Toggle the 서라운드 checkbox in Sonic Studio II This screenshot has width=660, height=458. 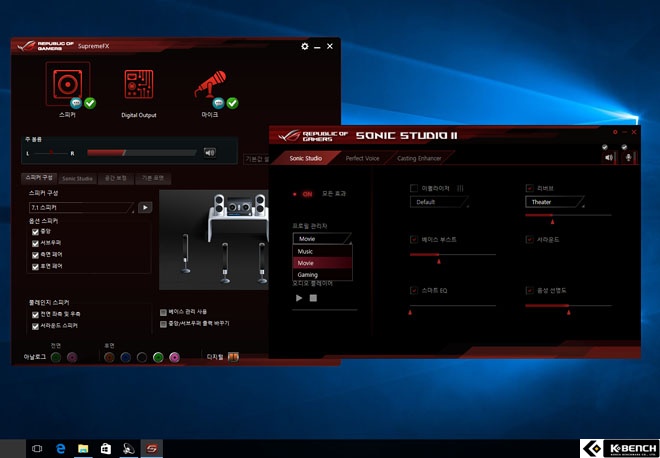tap(530, 240)
